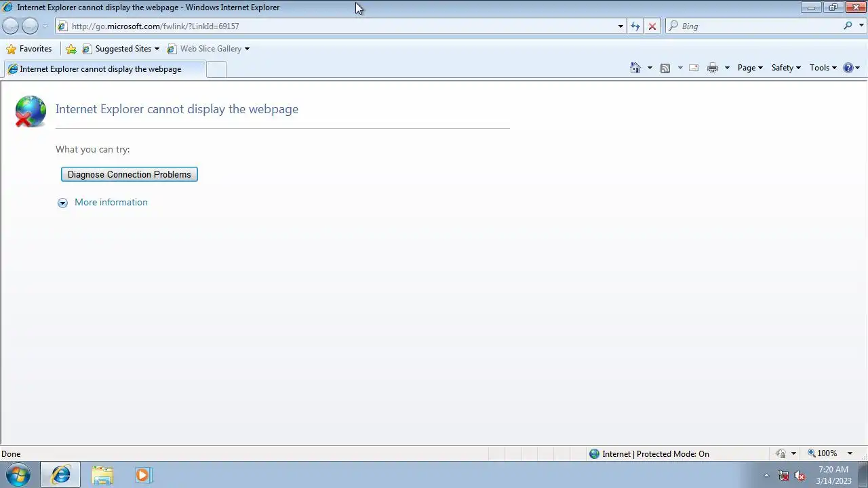Screen dimensions: 868x488
Task: Click the red Stop loading icon
Action: pyautogui.click(x=652, y=26)
